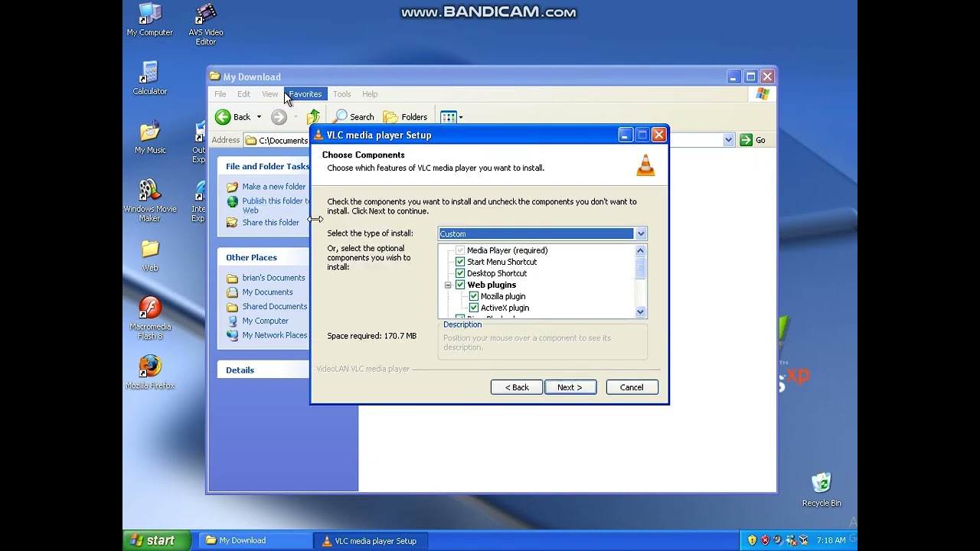Click the shield tray icon in taskbar
980x551 pixels.
point(752,540)
